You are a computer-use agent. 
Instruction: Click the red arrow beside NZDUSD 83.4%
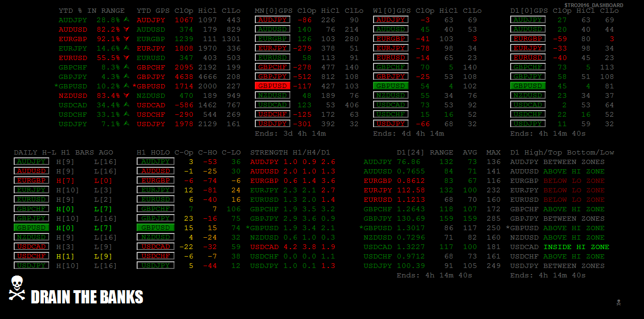(x=126, y=95)
